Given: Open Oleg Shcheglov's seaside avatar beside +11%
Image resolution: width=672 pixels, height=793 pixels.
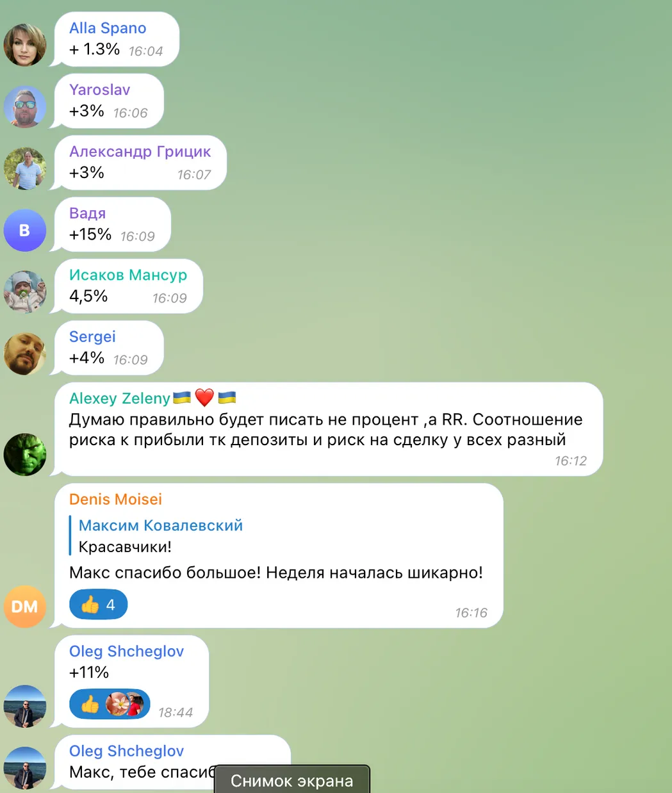Looking at the screenshot, I should coord(25,706).
